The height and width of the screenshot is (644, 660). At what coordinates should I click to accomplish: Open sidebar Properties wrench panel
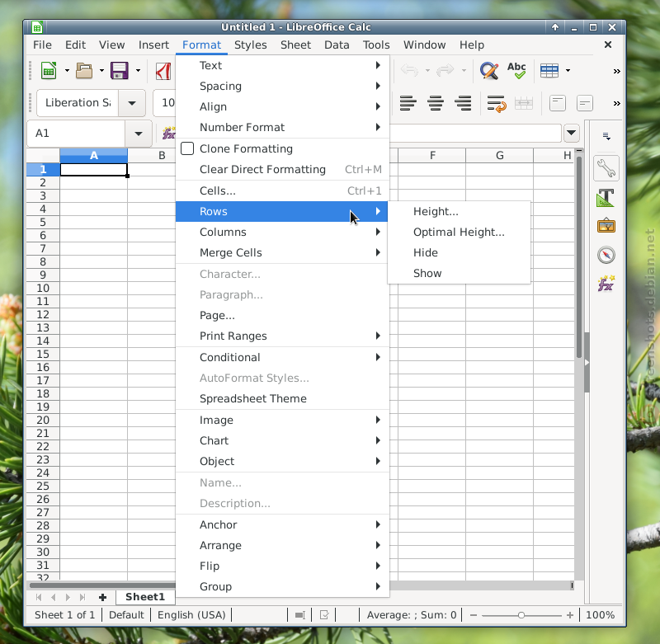point(606,168)
